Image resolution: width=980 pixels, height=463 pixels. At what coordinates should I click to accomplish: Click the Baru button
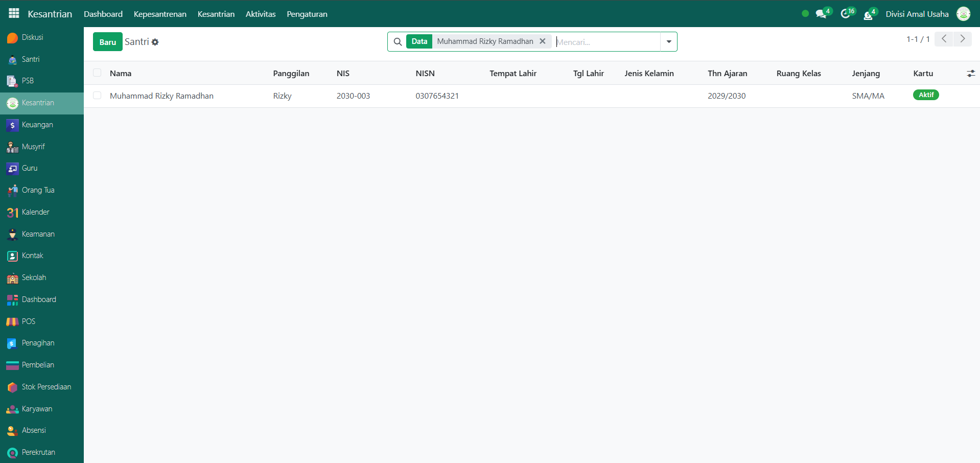point(107,42)
